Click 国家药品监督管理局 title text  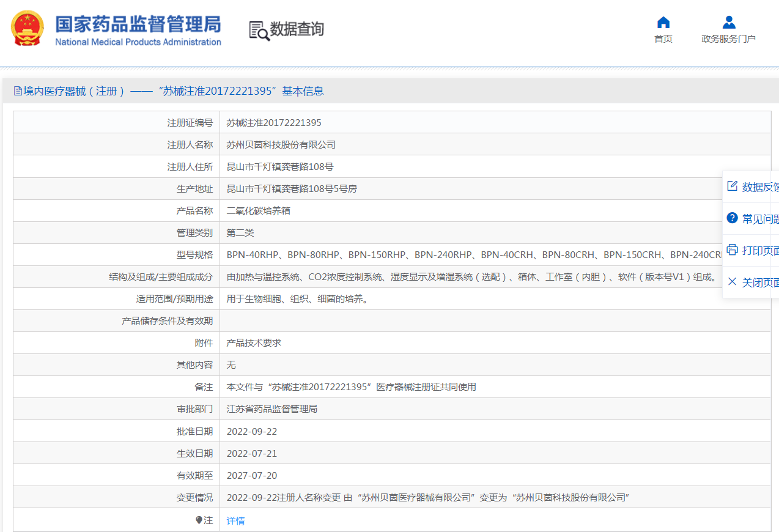click(x=138, y=24)
